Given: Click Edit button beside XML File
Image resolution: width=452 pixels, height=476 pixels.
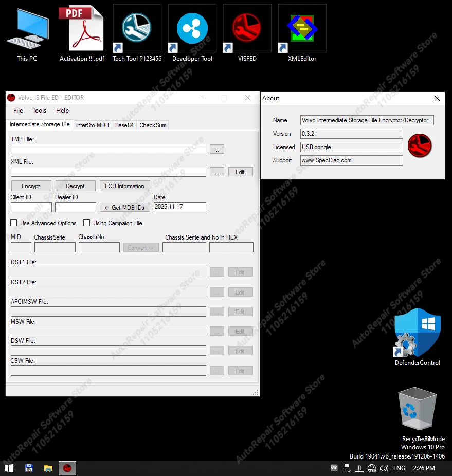Looking at the screenshot, I should tap(240, 172).
